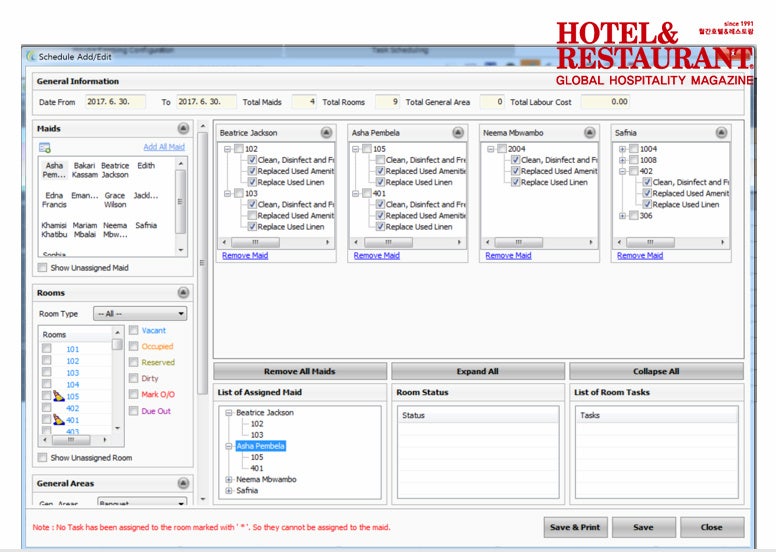Select room 103 under Beatrice Jackson list
The height and width of the screenshot is (552, 776).
pos(257,435)
